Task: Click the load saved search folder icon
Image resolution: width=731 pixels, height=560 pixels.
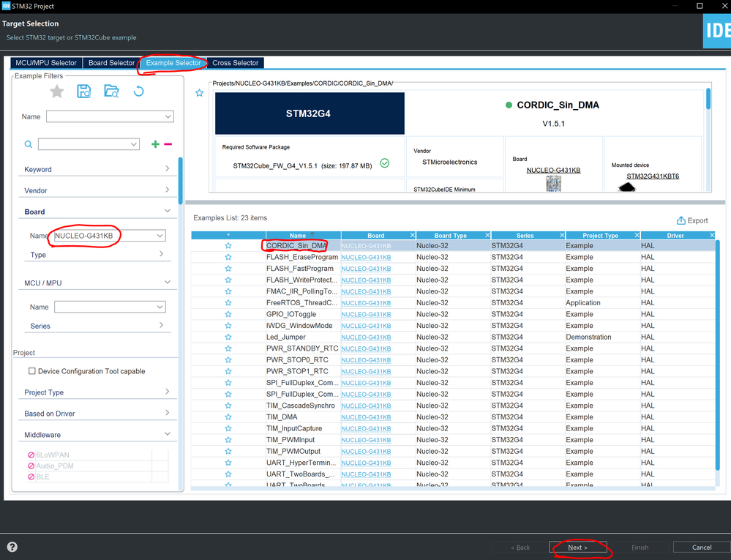Action: coord(111,92)
